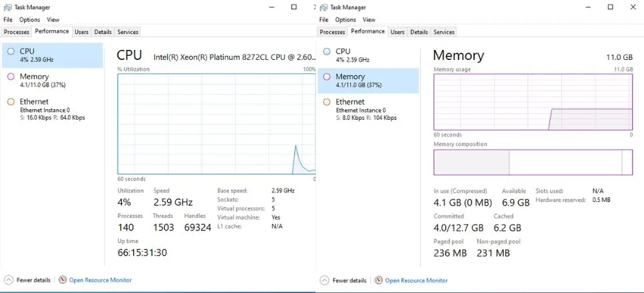Screen dimensions: 644x293
Task: Select the Memory circle icon in left window sidebar
Action: click(x=11, y=77)
